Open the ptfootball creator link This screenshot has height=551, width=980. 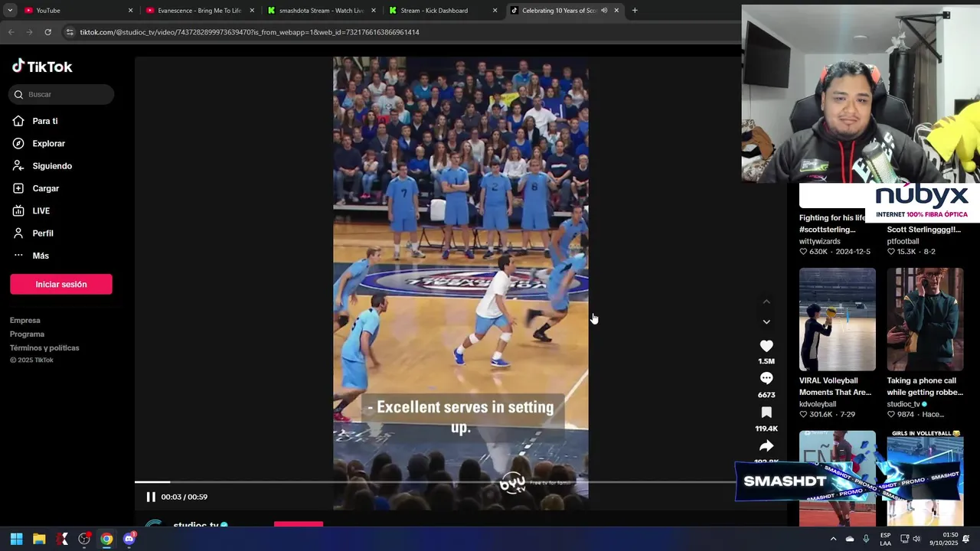tap(903, 241)
